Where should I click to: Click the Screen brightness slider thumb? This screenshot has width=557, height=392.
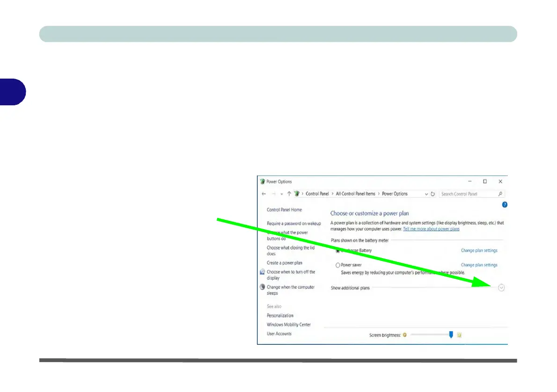(451, 334)
